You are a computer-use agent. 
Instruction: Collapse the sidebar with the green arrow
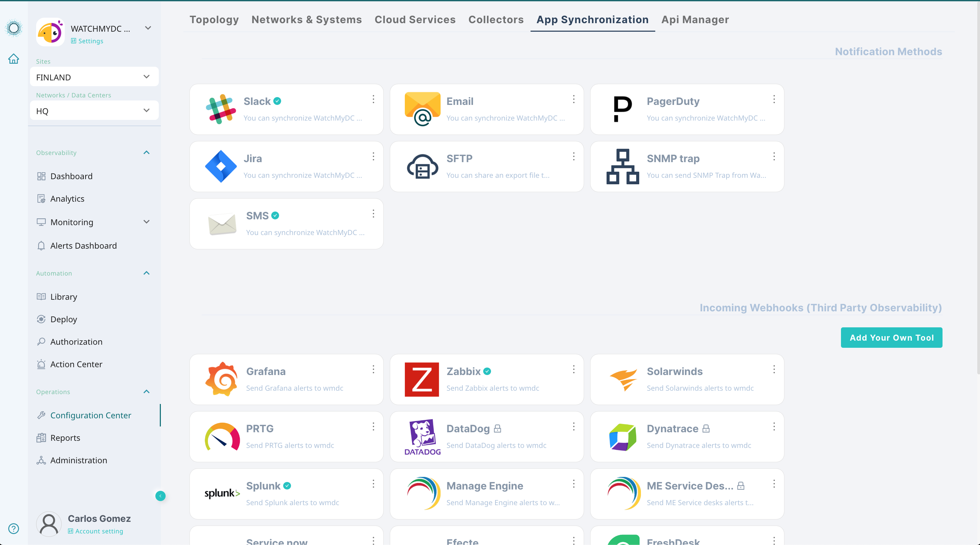[160, 496]
